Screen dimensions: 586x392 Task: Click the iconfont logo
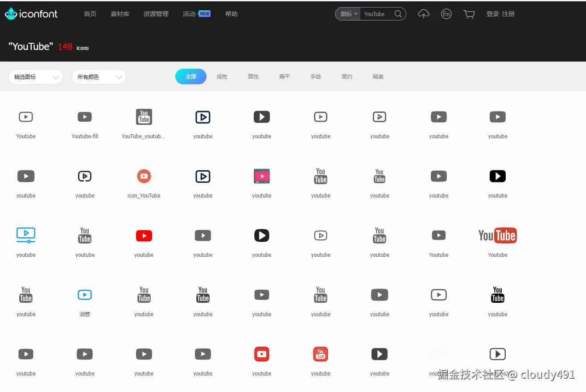tap(31, 14)
